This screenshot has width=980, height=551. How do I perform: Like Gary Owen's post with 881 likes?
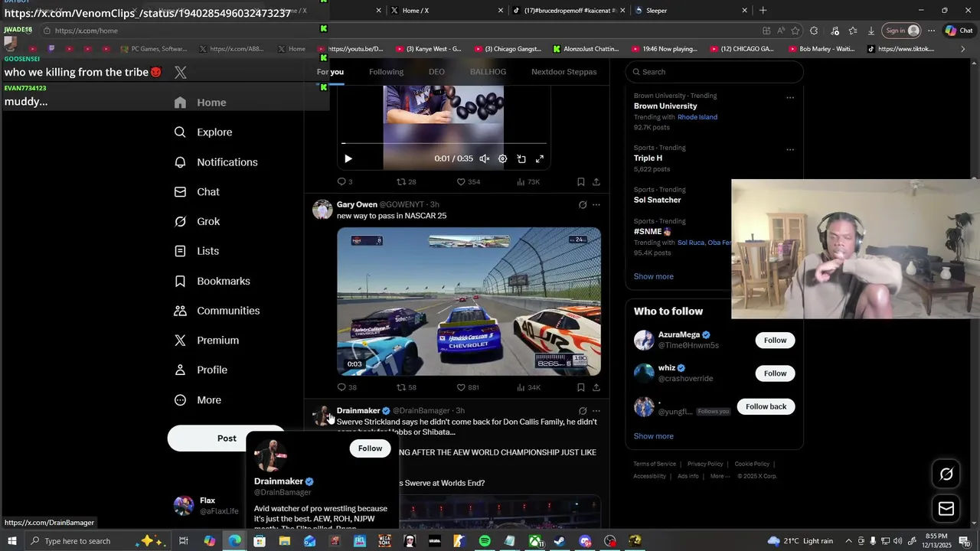pyautogui.click(x=468, y=388)
